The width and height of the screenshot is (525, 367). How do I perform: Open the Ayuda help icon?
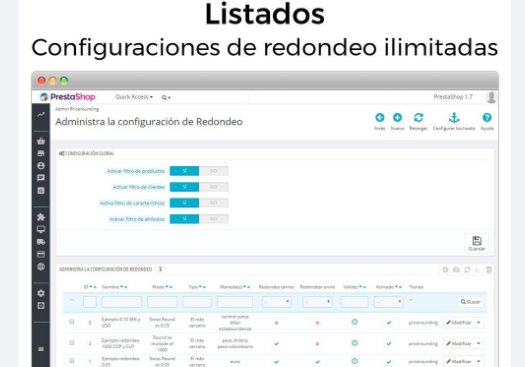[x=486, y=118]
